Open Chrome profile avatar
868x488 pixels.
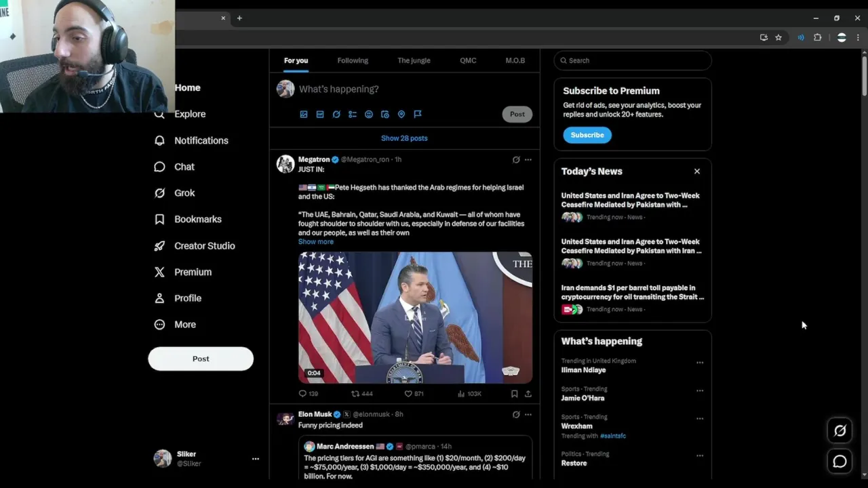[x=842, y=38]
